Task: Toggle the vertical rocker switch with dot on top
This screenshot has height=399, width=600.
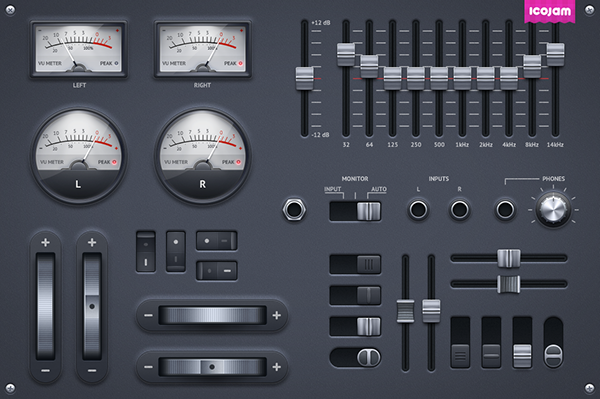Action: click(x=176, y=251)
